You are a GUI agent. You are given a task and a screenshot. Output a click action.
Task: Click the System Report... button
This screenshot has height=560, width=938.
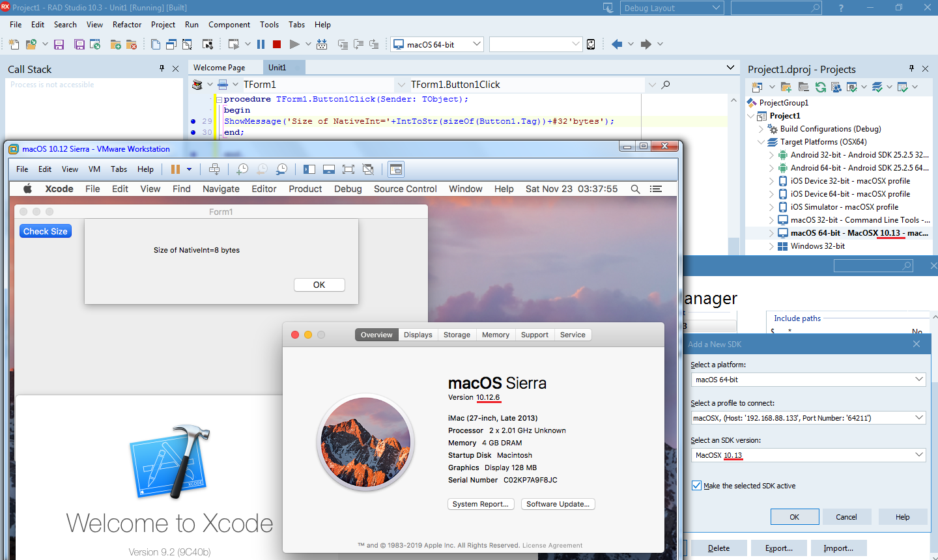[481, 504]
